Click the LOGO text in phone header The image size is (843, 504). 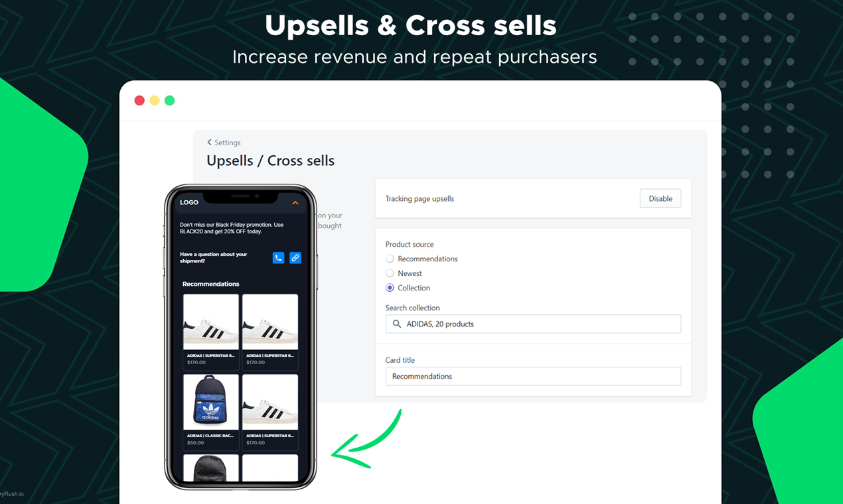(x=189, y=202)
